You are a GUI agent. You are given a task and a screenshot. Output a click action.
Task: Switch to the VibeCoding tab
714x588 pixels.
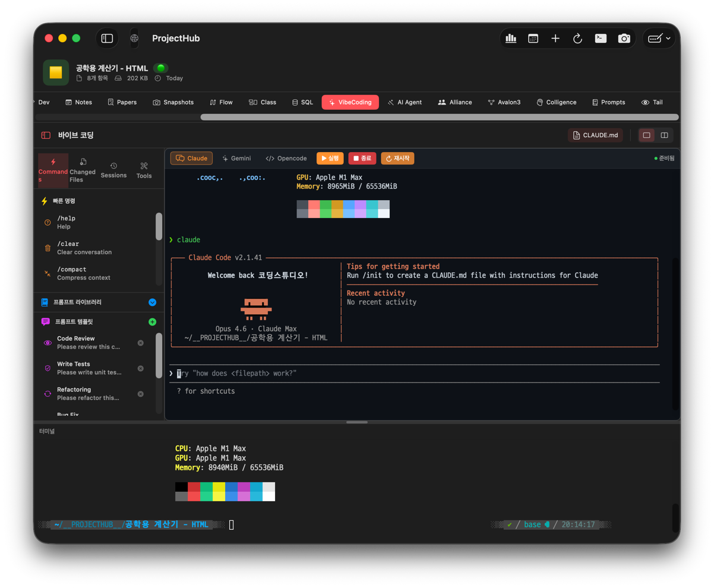click(350, 102)
